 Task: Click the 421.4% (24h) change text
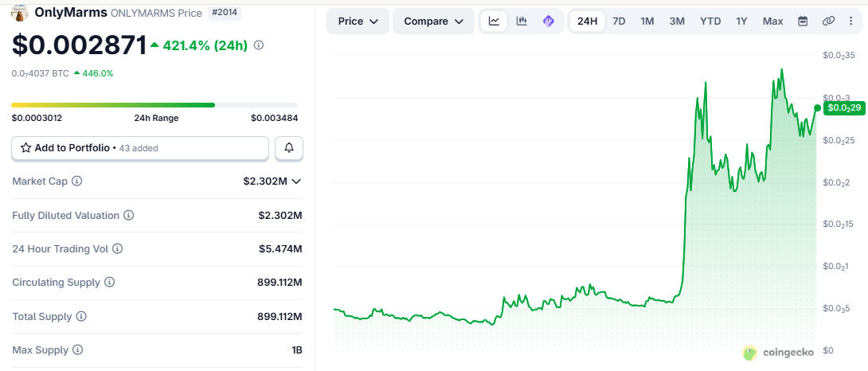pyautogui.click(x=205, y=45)
